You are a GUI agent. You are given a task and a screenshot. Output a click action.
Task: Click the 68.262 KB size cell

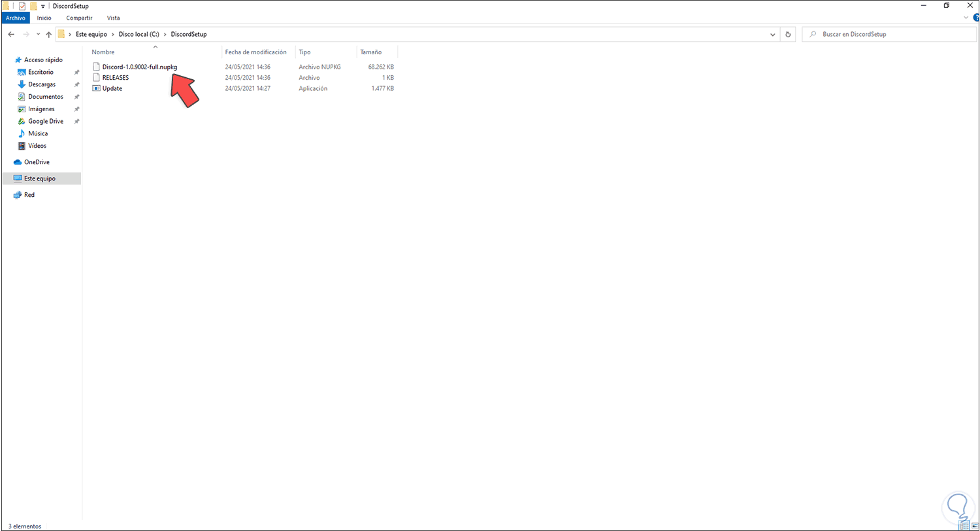coord(381,67)
